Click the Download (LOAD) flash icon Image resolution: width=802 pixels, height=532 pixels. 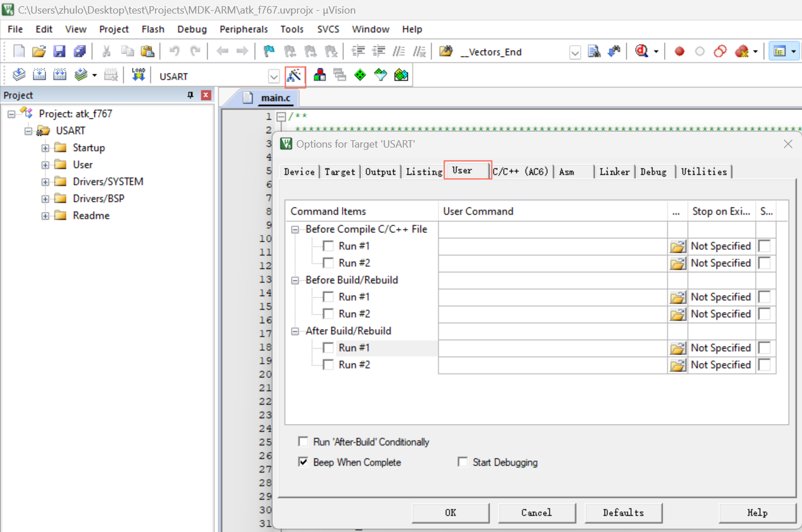[139, 75]
